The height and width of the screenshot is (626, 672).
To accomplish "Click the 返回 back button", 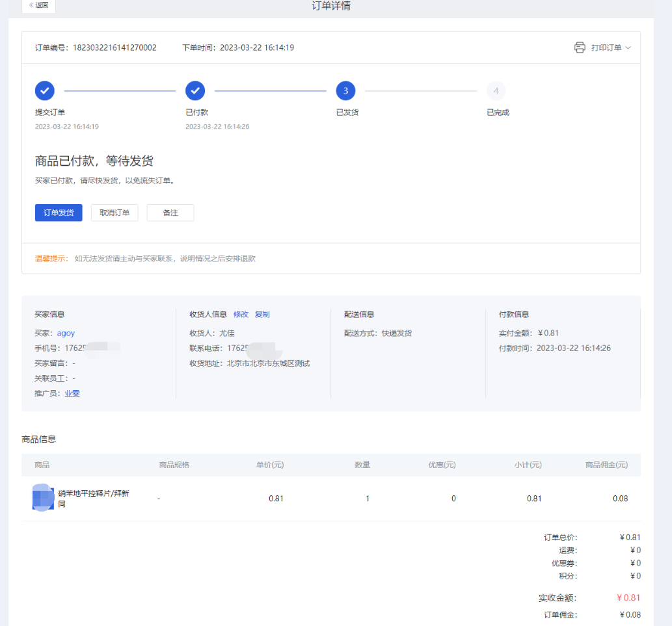I will pyautogui.click(x=38, y=6).
